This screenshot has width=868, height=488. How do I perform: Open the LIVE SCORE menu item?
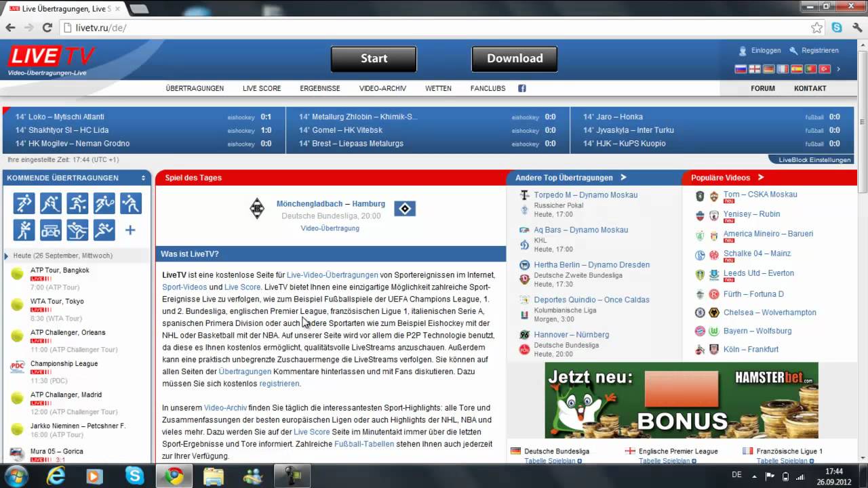[262, 88]
